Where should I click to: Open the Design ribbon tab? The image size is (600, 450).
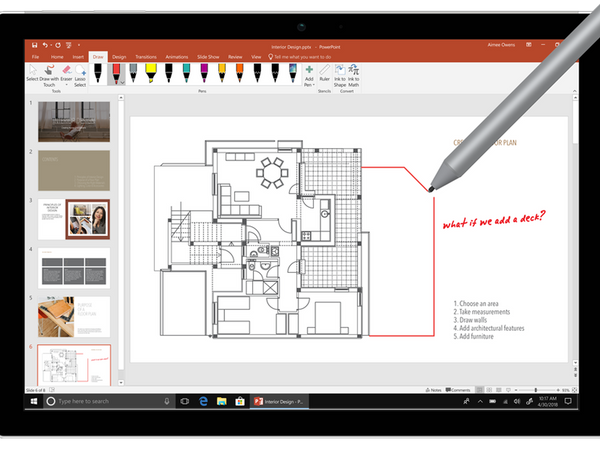tap(119, 57)
